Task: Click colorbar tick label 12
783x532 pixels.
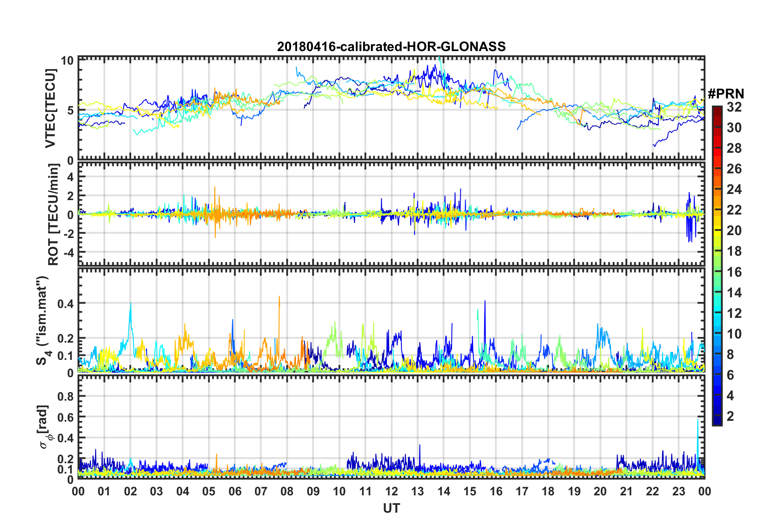Action: 734,313
